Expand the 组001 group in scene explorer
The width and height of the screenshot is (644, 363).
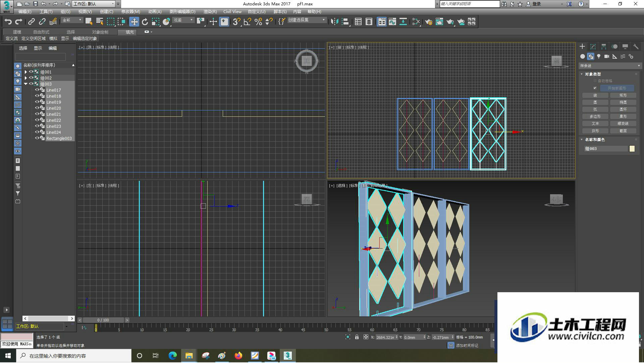(26, 72)
